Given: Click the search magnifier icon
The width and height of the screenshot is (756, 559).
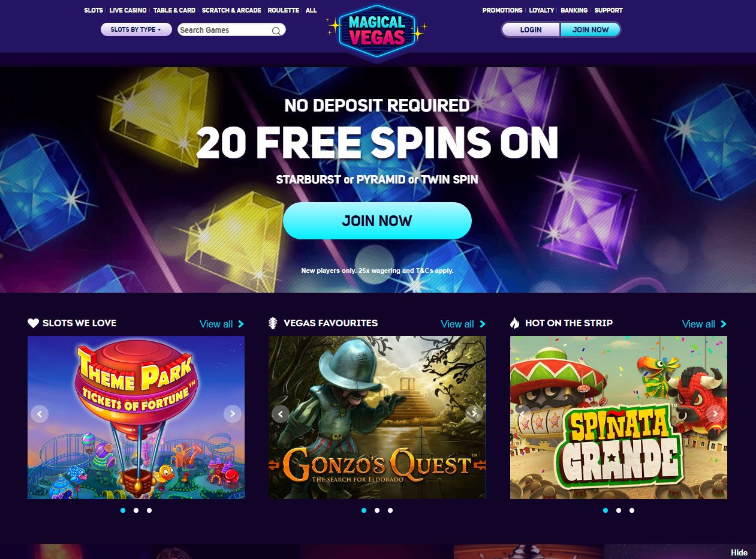Looking at the screenshot, I should click(276, 31).
